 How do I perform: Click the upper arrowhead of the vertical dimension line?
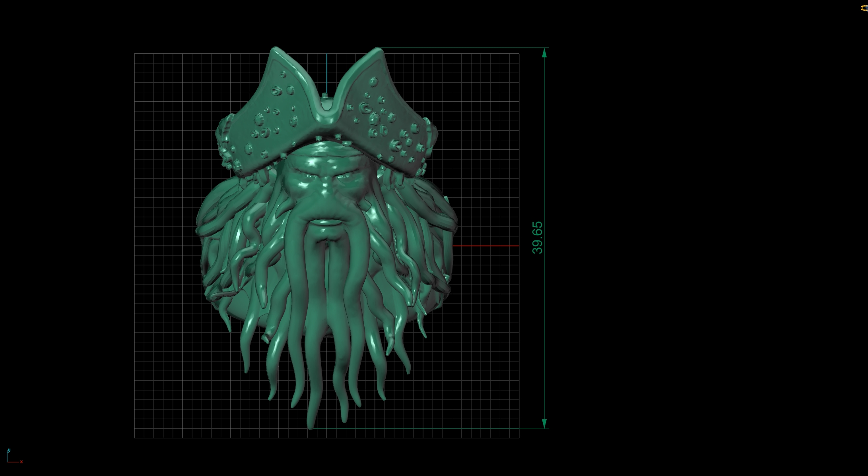(x=544, y=52)
